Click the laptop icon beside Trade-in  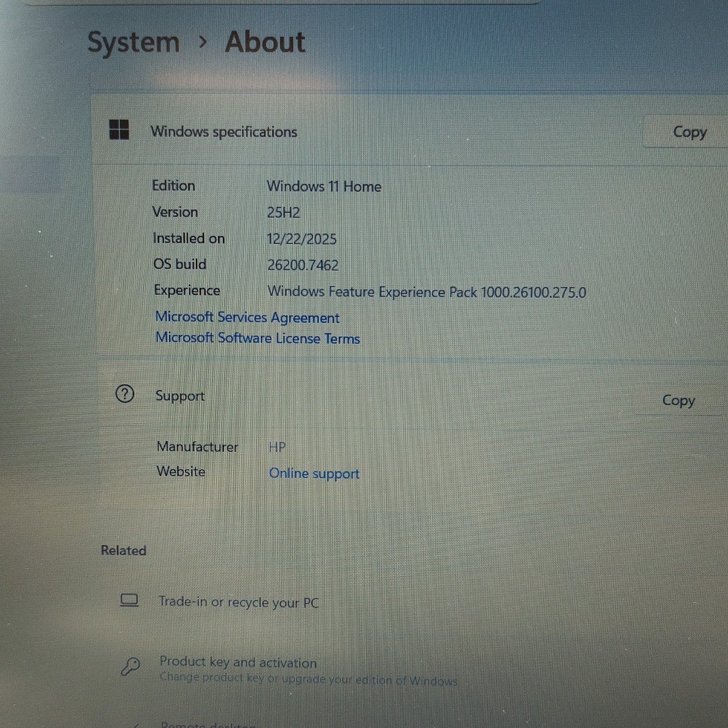(x=129, y=600)
